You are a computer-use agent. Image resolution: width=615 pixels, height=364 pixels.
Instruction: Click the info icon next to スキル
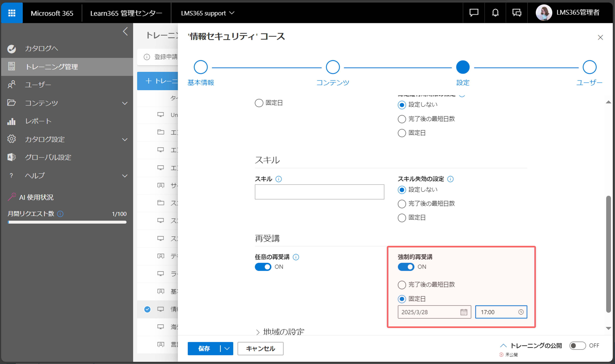tap(279, 179)
